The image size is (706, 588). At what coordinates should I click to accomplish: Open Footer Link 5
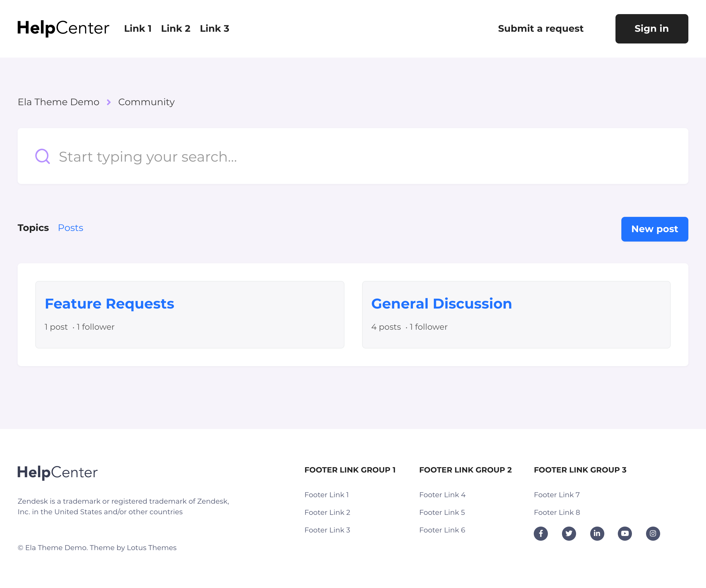442,512
